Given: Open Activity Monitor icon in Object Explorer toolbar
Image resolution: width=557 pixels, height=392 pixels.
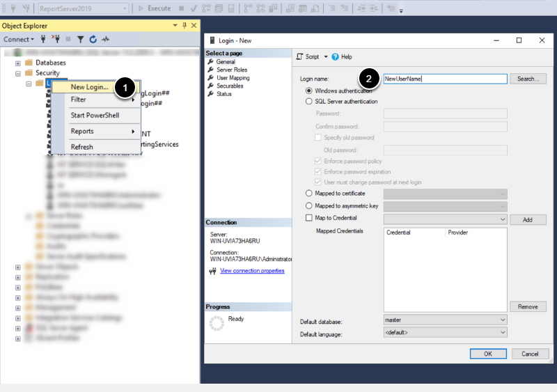Looking at the screenshot, I should (105, 40).
